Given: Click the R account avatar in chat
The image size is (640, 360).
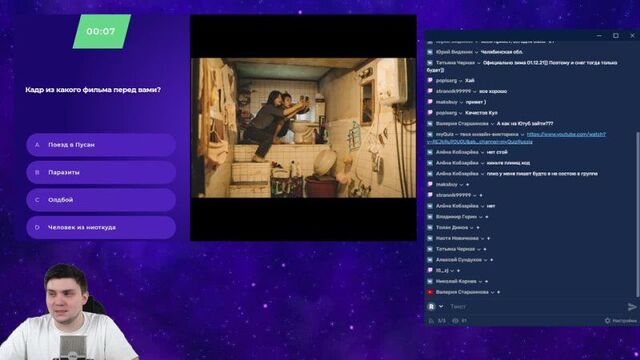Looking at the screenshot, I should [431, 306].
